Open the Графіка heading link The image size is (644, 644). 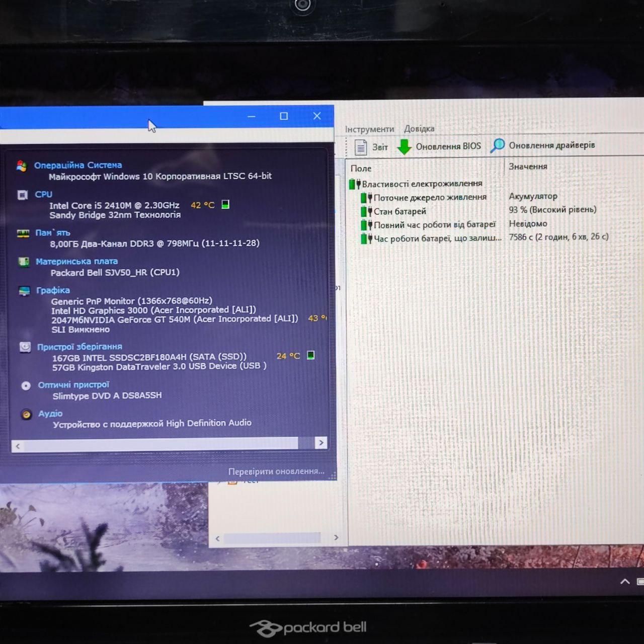53,290
